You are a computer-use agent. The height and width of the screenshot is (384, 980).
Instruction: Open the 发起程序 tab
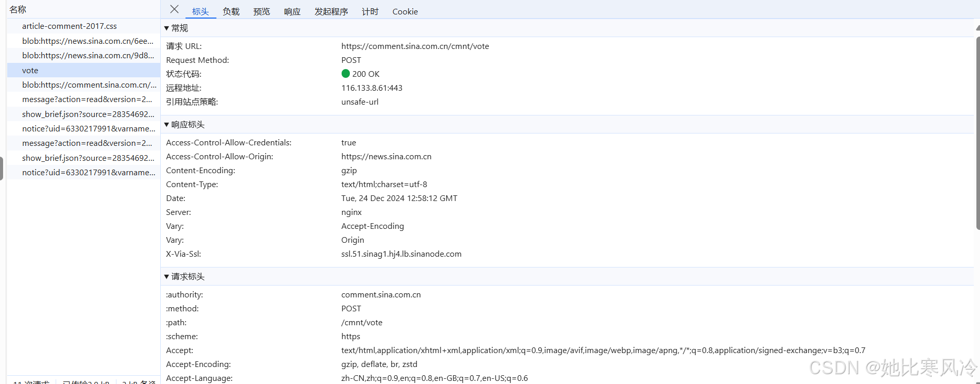tap(331, 11)
